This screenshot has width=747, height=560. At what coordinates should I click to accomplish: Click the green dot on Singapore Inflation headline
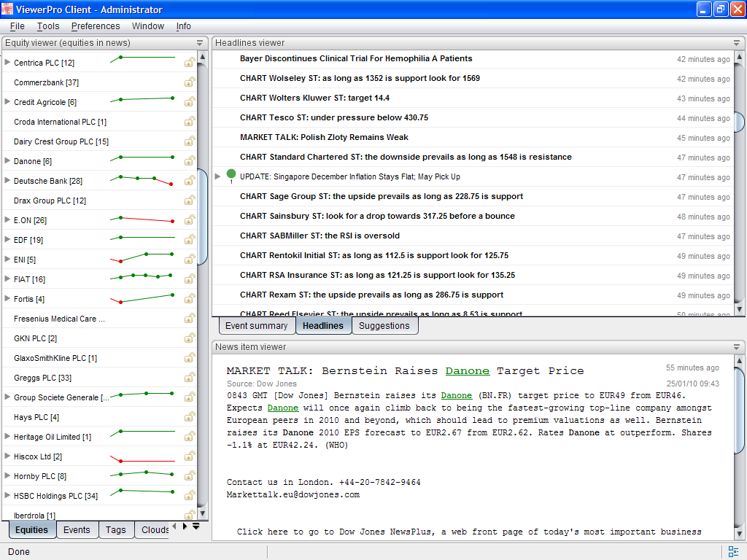(231, 174)
